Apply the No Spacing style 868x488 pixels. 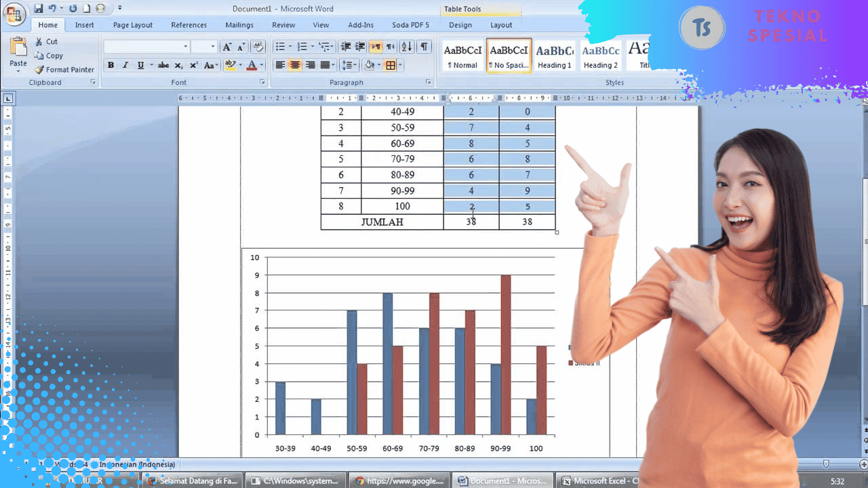point(509,55)
